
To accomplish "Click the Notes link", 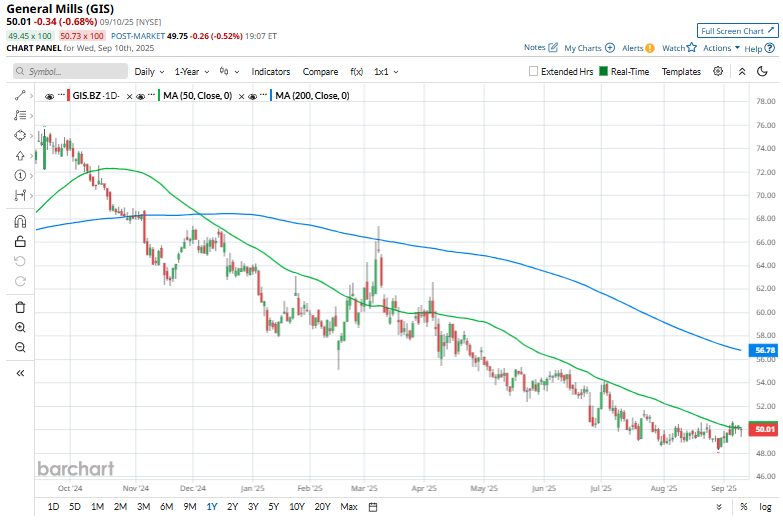I will [x=534, y=47].
